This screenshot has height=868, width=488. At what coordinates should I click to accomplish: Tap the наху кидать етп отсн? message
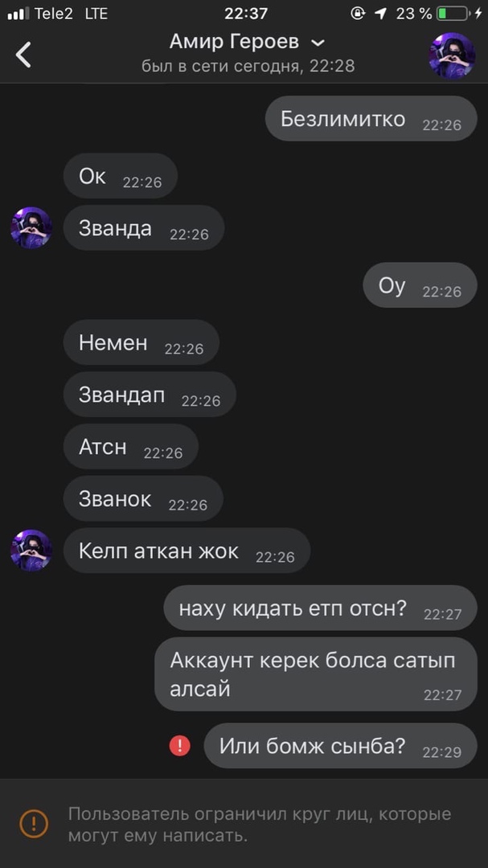coord(320,608)
